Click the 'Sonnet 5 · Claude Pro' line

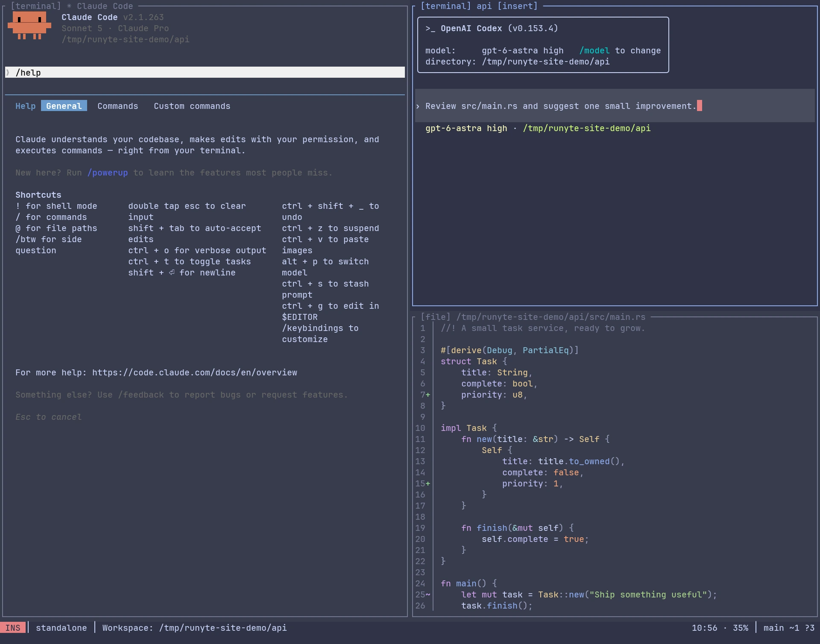click(x=115, y=28)
